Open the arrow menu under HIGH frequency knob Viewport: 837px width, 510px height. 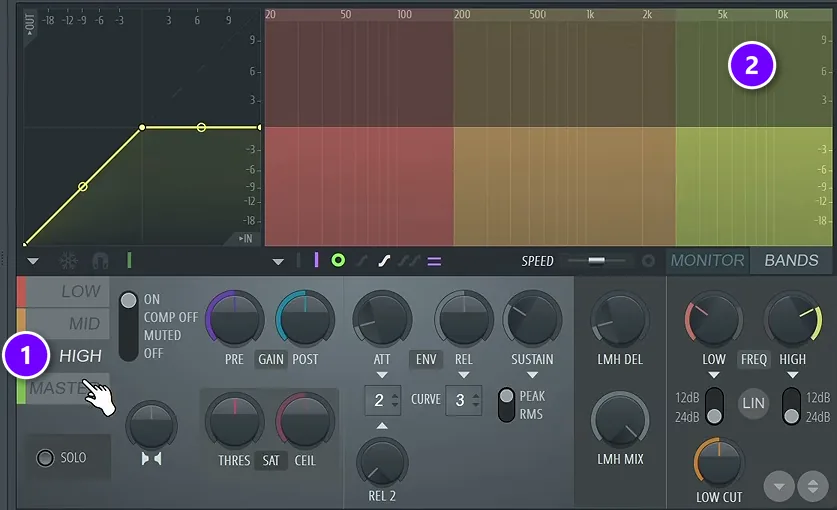coord(793,375)
